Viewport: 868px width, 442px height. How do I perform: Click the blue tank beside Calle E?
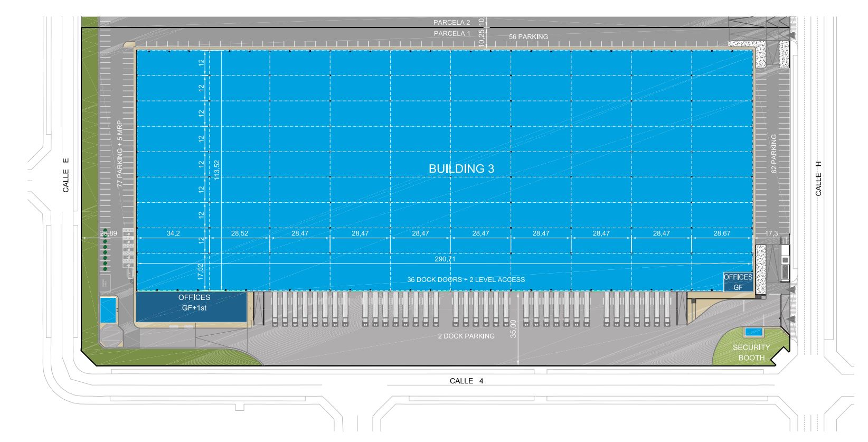pos(108,309)
